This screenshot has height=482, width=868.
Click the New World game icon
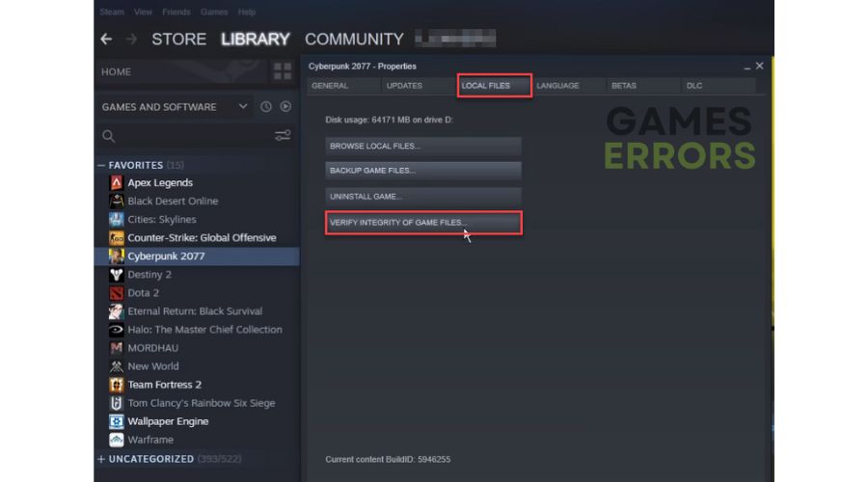(117, 366)
